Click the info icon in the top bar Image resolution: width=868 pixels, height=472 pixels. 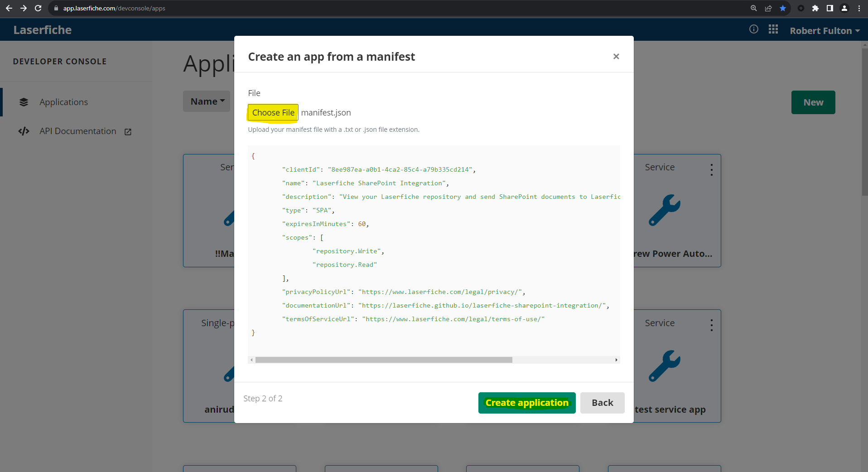(x=754, y=29)
